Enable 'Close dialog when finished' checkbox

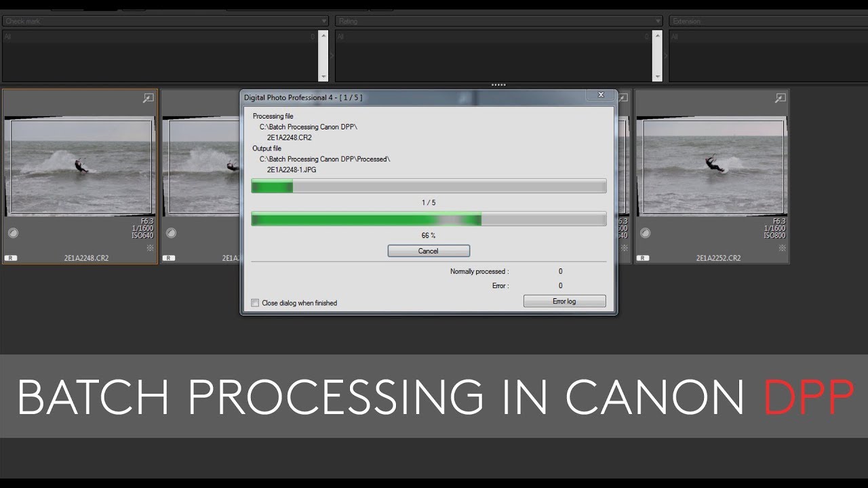(255, 303)
